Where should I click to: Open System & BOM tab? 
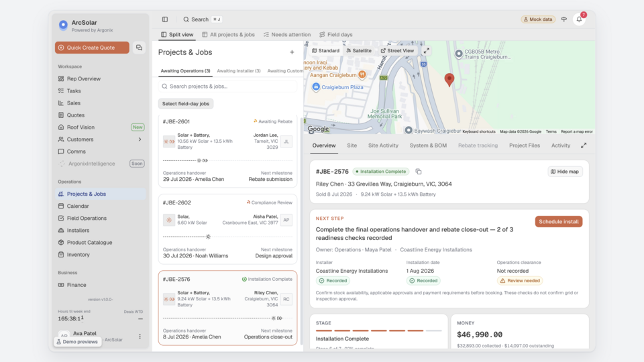click(428, 145)
